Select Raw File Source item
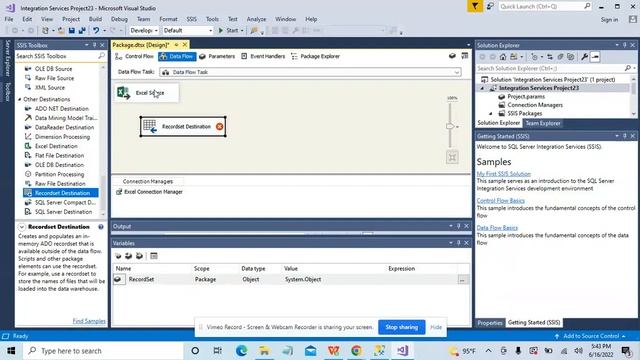 (x=54, y=78)
